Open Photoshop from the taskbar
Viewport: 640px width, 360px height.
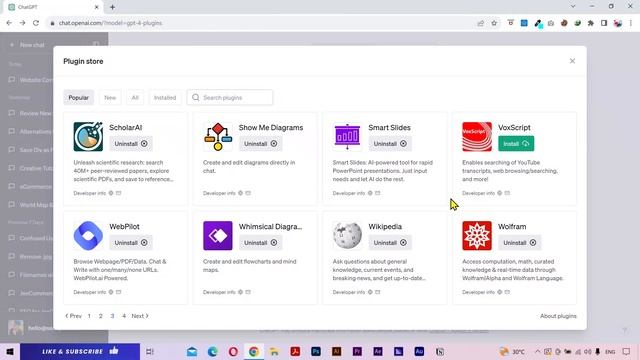tap(316, 351)
